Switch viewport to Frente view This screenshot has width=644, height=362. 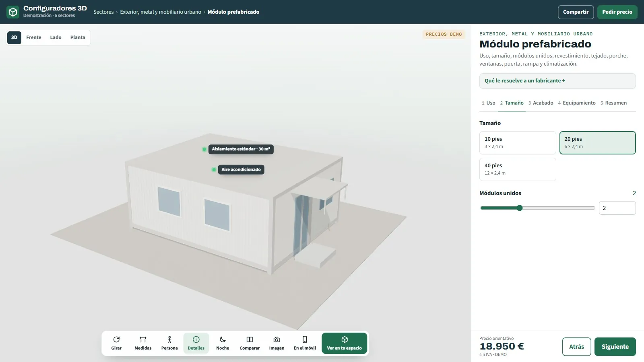point(34,37)
